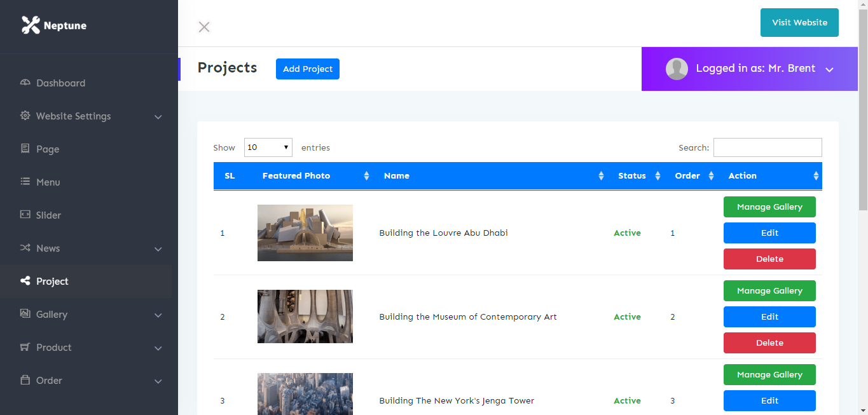Viewport: 868px width, 415px height.
Task: Toggle sorting on Order column
Action: 711,176
